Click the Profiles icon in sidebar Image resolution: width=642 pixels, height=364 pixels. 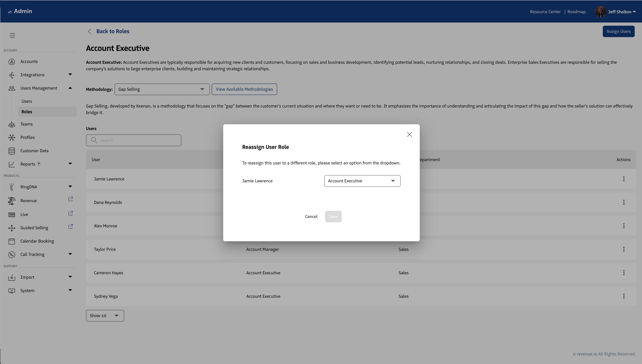point(12,137)
